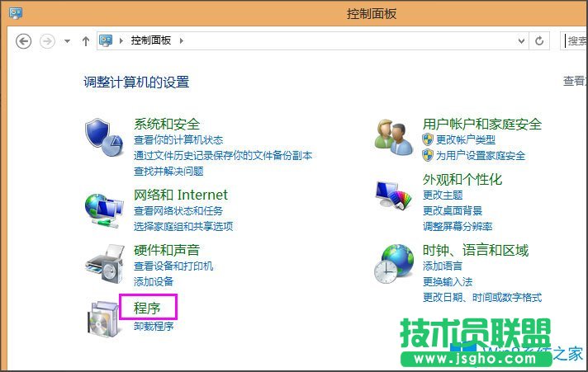
Task: Click the title bar Control Panel icon
Action: pyautogui.click(x=16, y=13)
